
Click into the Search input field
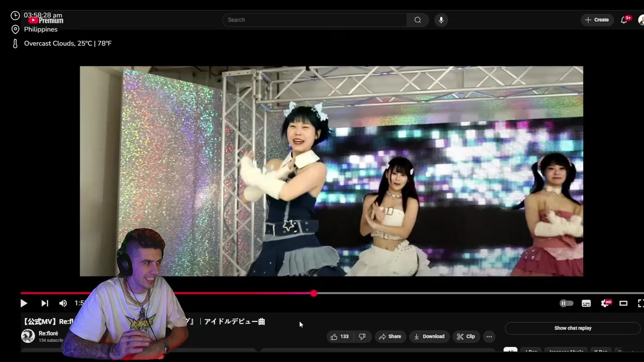pyautogui.click(x=314, y=20)
